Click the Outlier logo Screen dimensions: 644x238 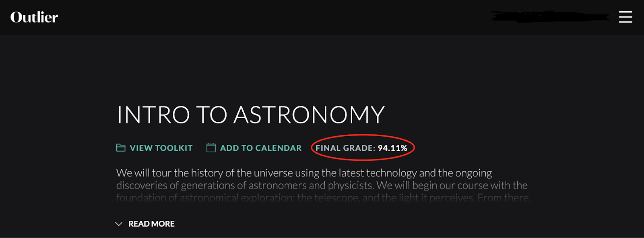(34, 17)
